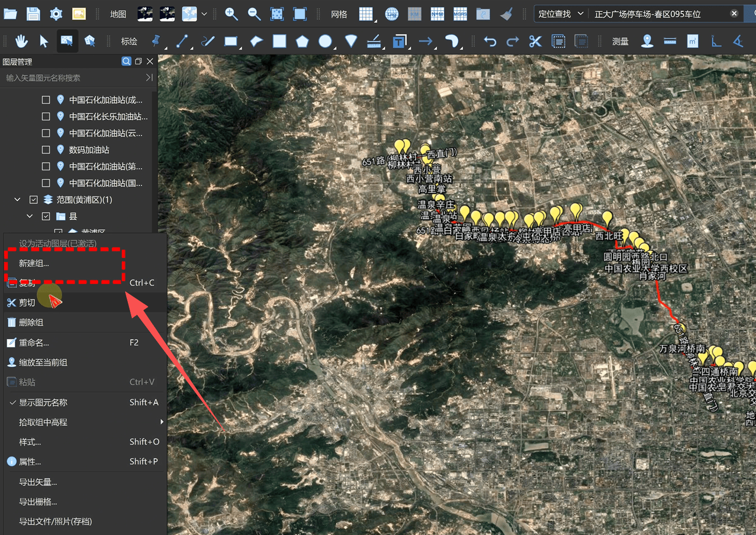Click the undo arrow

tap(490, 41)
